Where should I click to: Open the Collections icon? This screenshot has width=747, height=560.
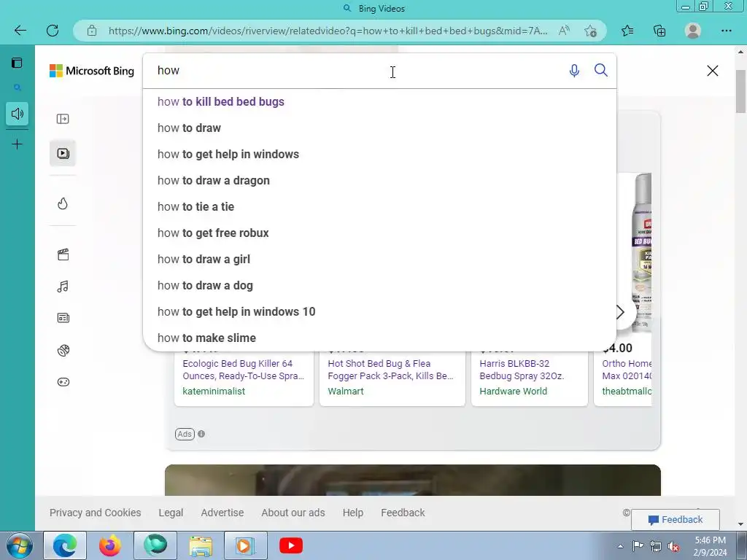coord(659,31)
